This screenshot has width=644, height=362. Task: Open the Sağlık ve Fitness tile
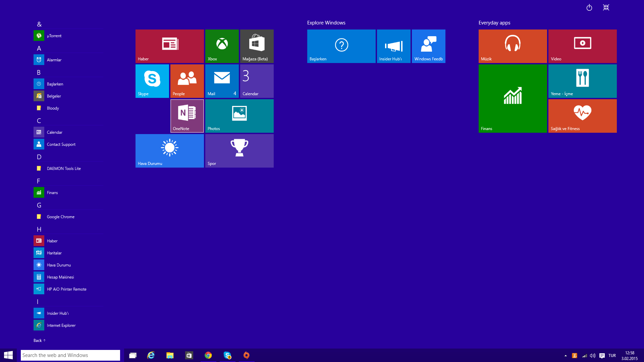pyautogui.click(x=583, y=116)
